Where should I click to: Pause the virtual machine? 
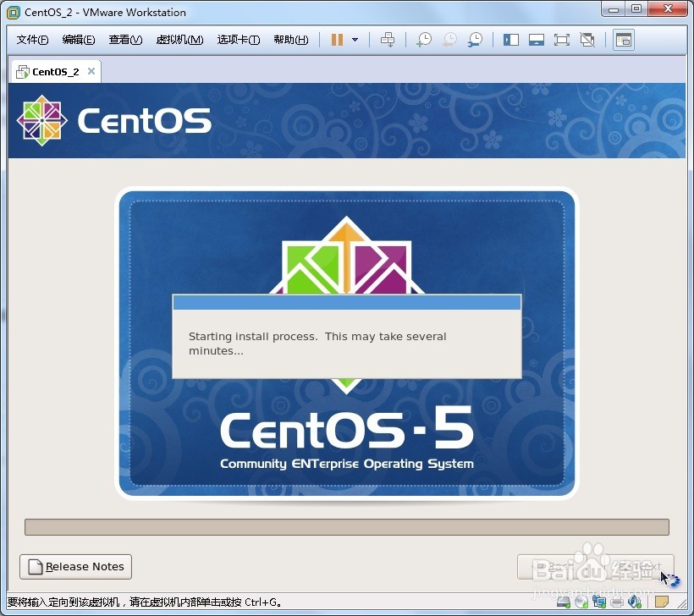click(x=337, y=40)
